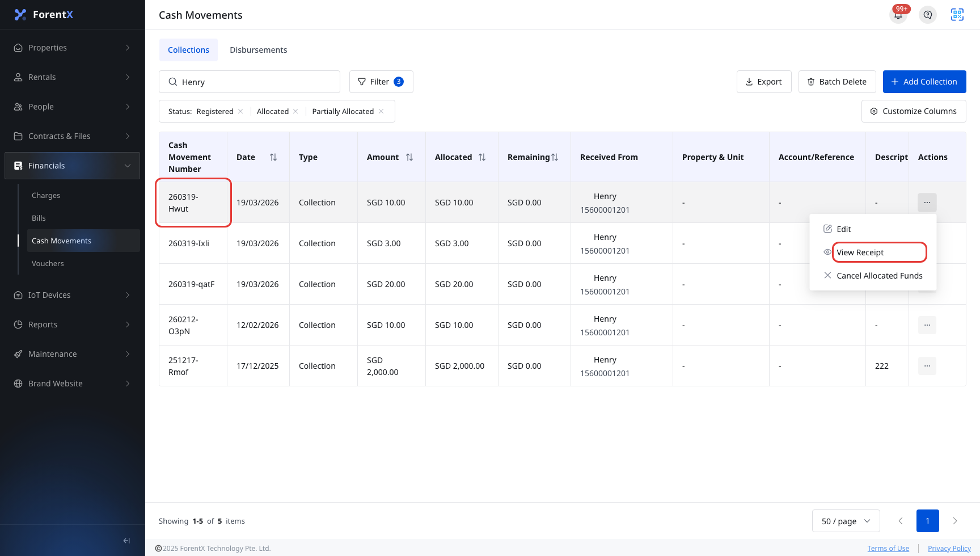Viewport: 980px width, 556px height.
Task: Open actions menu for row 260212-O3pN
Action: pyautogui.click(x=927, y=325)
